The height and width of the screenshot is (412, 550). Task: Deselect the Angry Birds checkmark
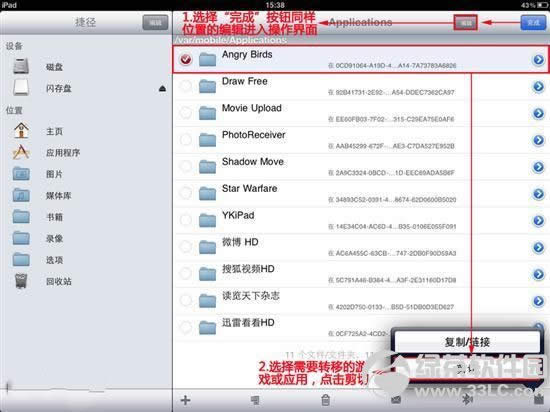pyautogui.click(x=186, y=59)
